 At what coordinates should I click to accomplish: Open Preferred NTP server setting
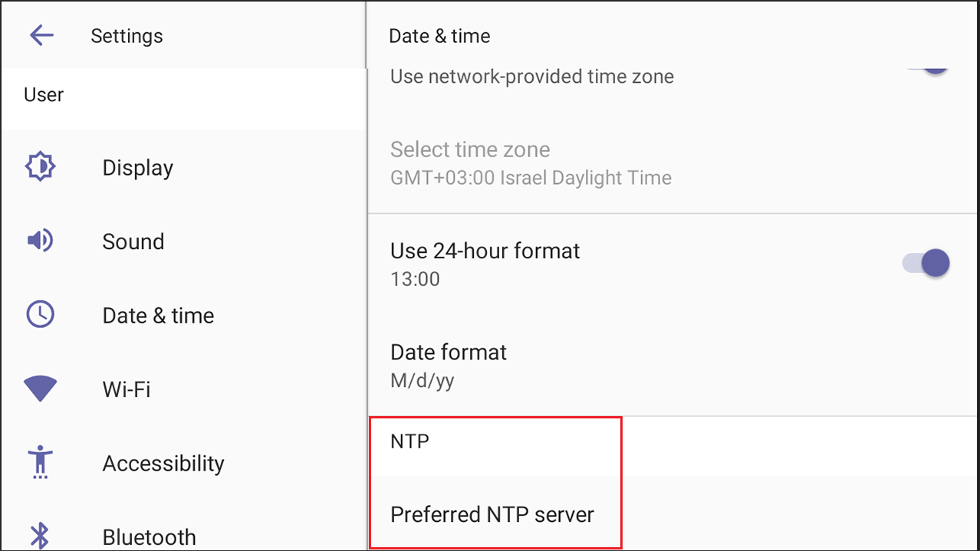pos(673,513)
